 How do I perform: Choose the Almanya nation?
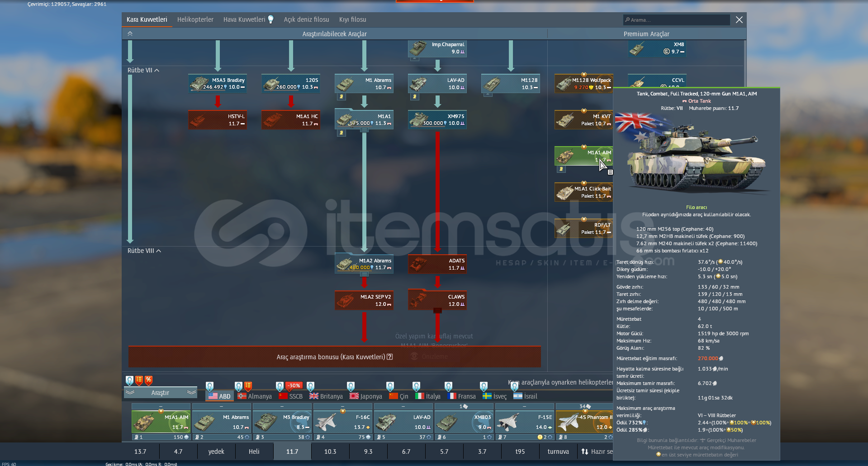pyautogui.click(x=255, y=396)
